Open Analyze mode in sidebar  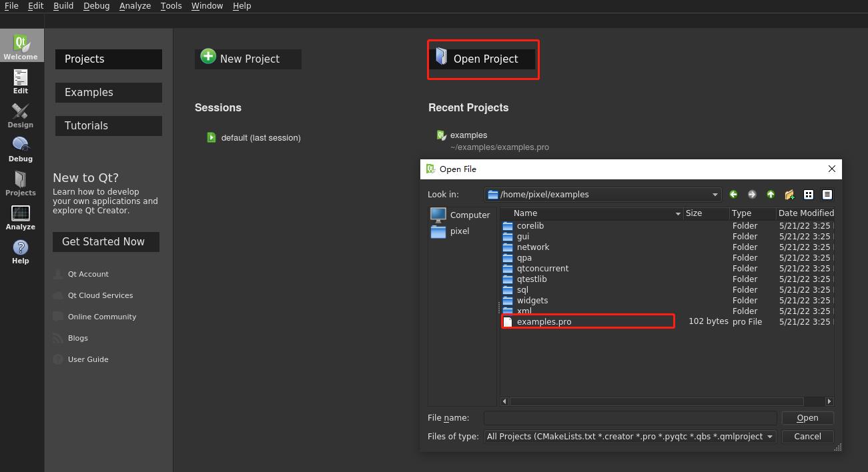pos(21,217)
